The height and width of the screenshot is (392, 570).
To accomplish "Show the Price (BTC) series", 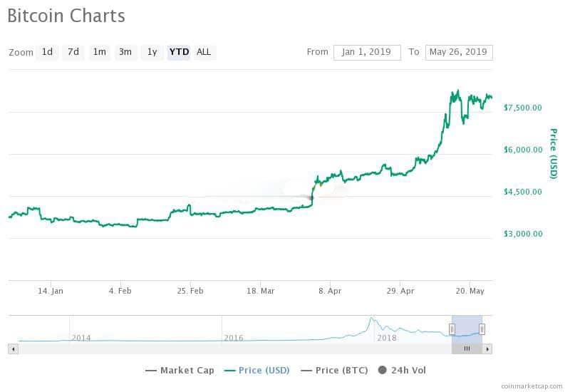I will point(336,370).
